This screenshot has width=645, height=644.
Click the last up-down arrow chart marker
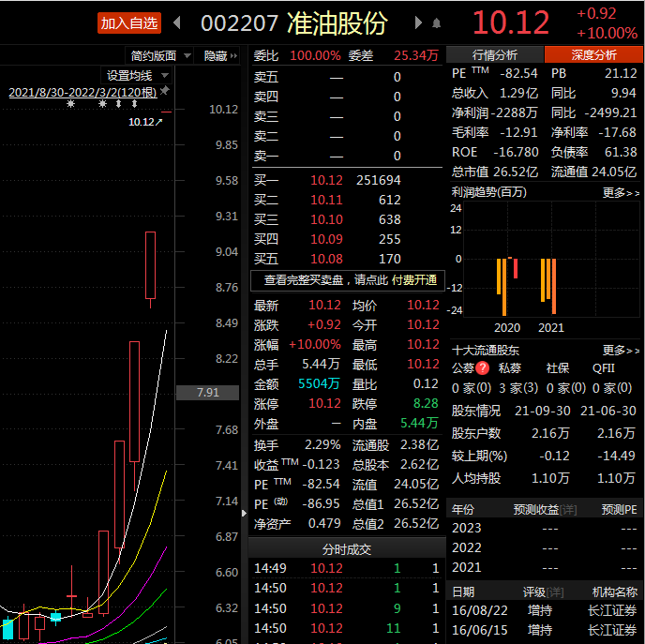pos(134,104)
